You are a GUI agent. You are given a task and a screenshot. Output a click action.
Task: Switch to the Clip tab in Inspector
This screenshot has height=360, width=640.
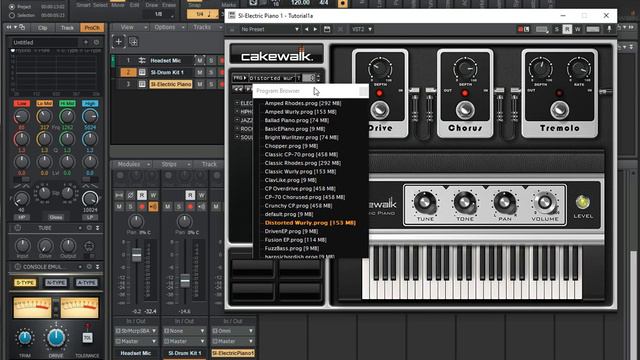pos(42,28)
